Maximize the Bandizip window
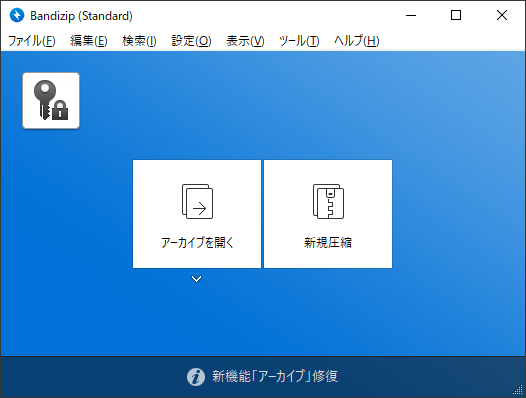 (x=456, y=15)
